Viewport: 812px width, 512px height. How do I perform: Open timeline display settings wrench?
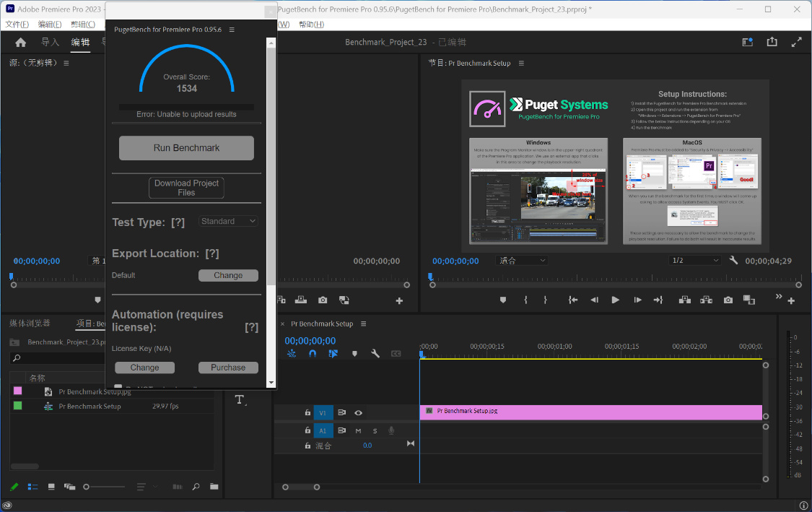pyautogui.click(x=375, y=354)
